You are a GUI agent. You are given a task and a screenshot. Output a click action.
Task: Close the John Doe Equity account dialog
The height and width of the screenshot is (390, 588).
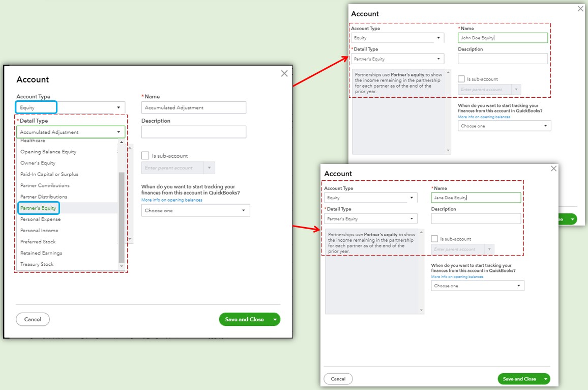coord(580,9)
